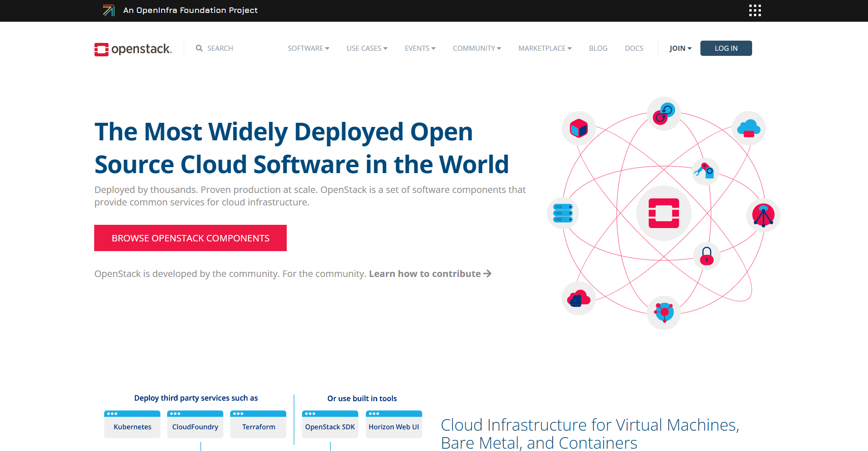Click the OpenStack SDK tool box

[330, 424]
